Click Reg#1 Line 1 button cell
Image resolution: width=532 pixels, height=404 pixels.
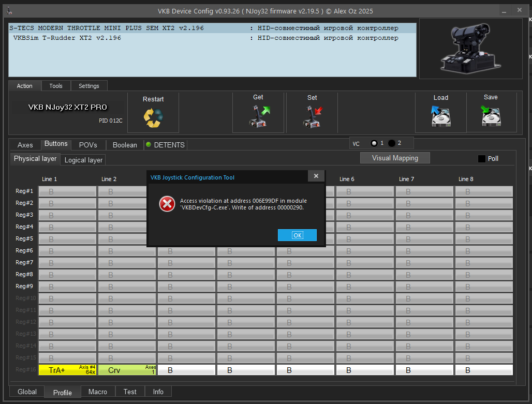(x=67, y=191)
